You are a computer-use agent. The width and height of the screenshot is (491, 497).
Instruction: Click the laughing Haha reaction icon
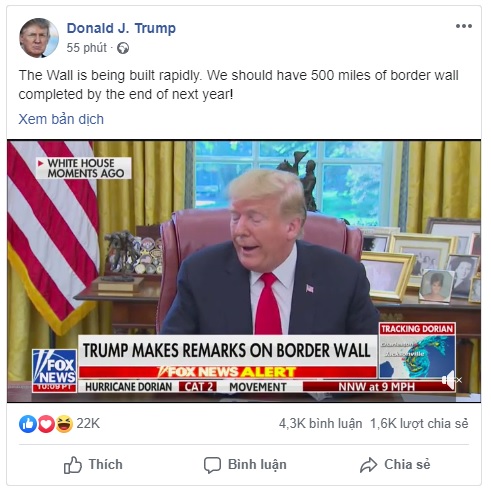pyautogui.click(x=64, y=424)
